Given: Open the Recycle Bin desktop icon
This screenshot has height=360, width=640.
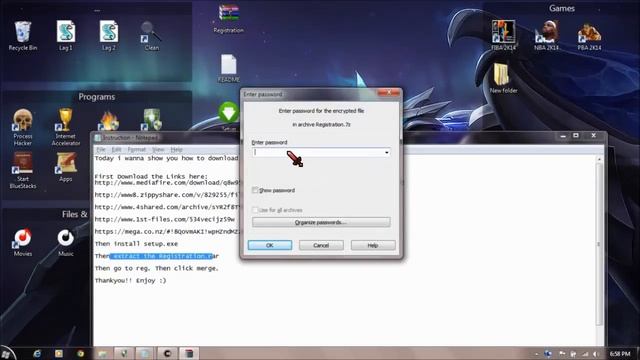Looking at the screenshot, I should [x=23, y=36].
